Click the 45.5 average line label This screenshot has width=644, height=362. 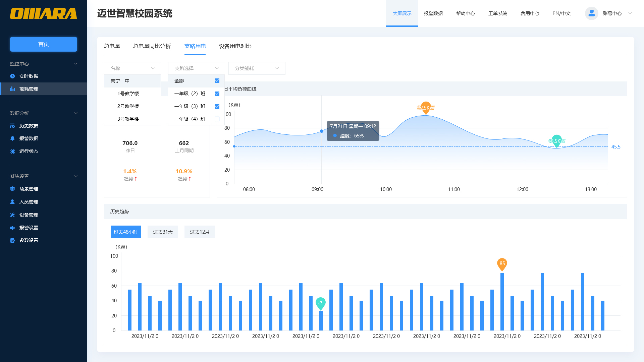point(616,147)
